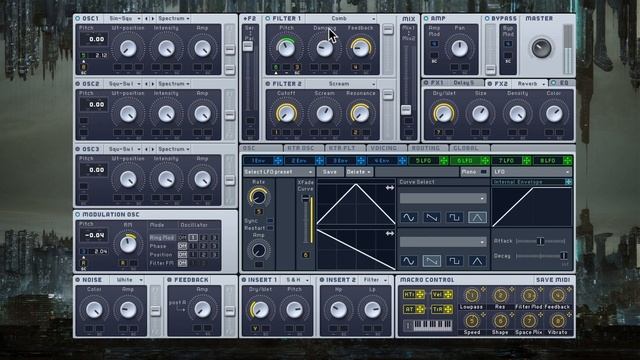Click the Vel macro modulation handle
This screenshot has width=640, height=360.
448,294
